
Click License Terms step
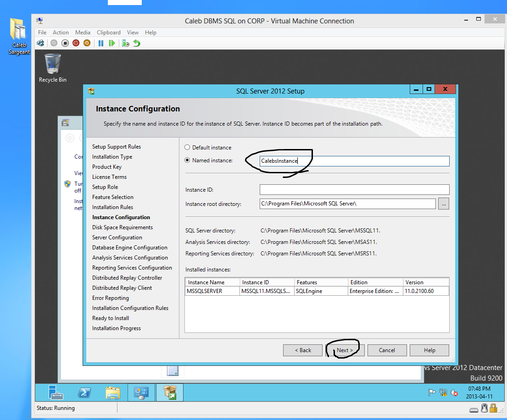(x=109, y=177)
